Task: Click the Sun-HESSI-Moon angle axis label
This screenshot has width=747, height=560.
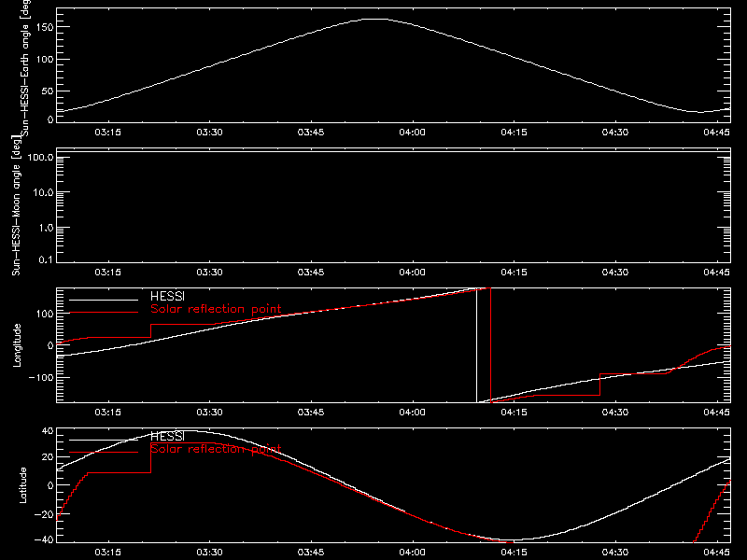Action: click(x=16, y=205)
